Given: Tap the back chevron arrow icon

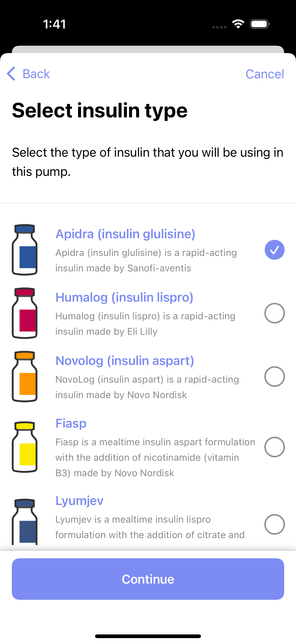Looking at the screenshot, I should click(x=11, y=74).
